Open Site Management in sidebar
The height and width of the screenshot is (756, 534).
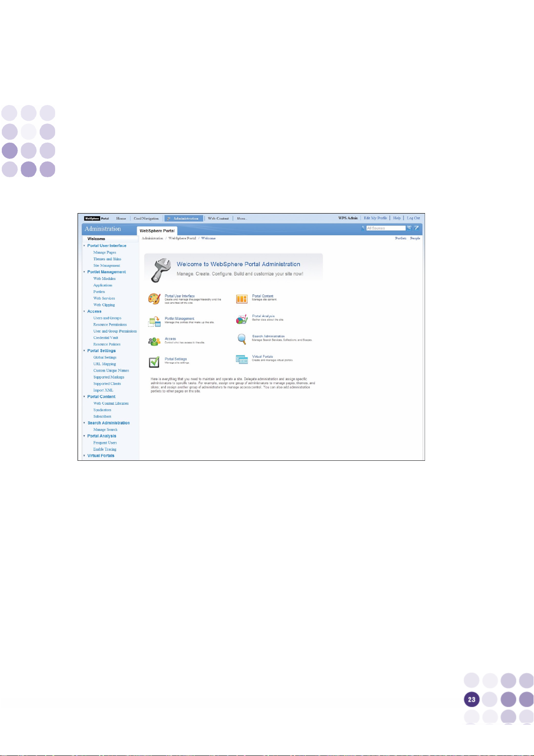pos(107,266)
